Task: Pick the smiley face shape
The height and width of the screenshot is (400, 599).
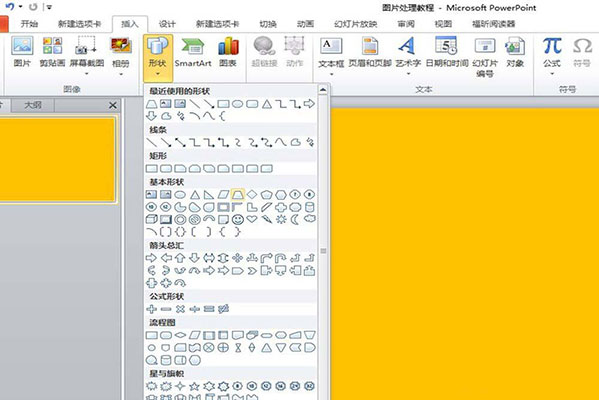Action: (x=238, y=219)
